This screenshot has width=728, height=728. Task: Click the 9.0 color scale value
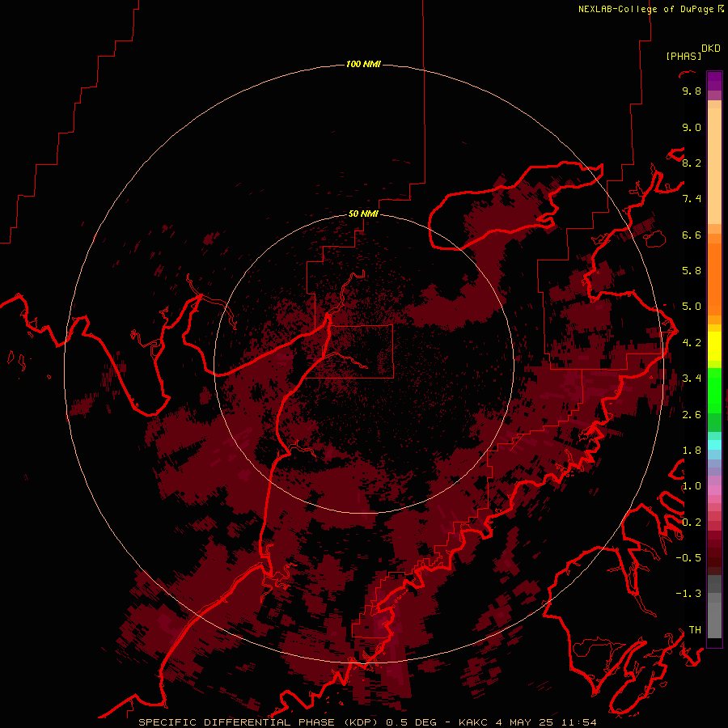(692, 127)
